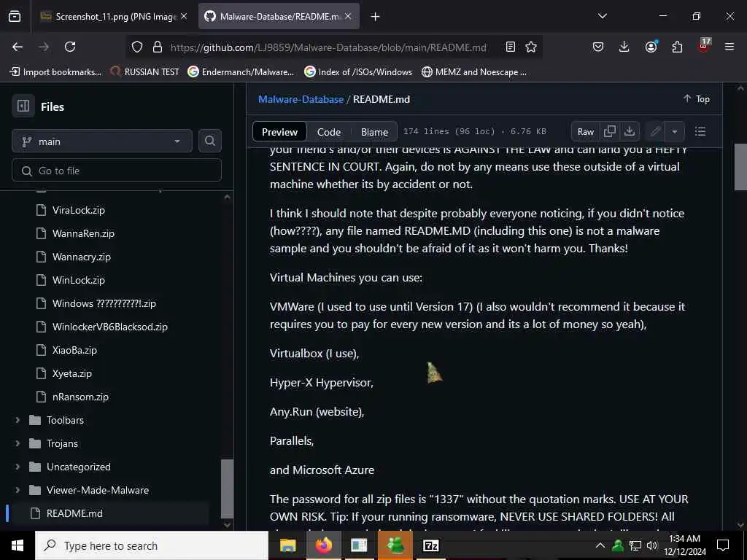Screen dimensions: 747x560
Task: Go back using the browser back arrow
Action: [x=18, y=47]
